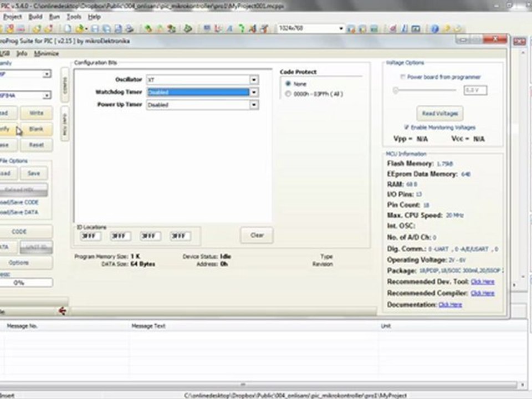Click Minimize menu in mikroProg Suite
Image resolution: width=532 pixels, height=399 pixels.
[x=47, y=53]
